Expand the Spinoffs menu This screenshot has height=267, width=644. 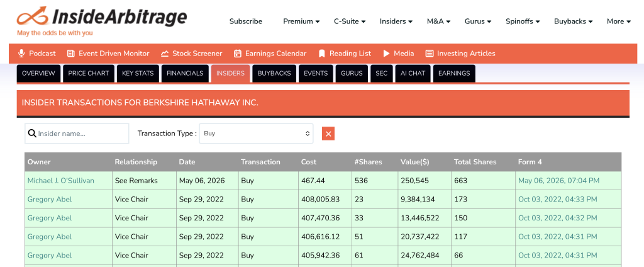tap(523, 21)
